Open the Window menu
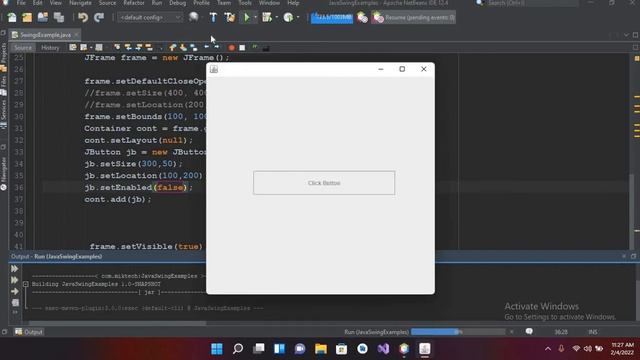This screenshot has height=360, width=640. 269,3
